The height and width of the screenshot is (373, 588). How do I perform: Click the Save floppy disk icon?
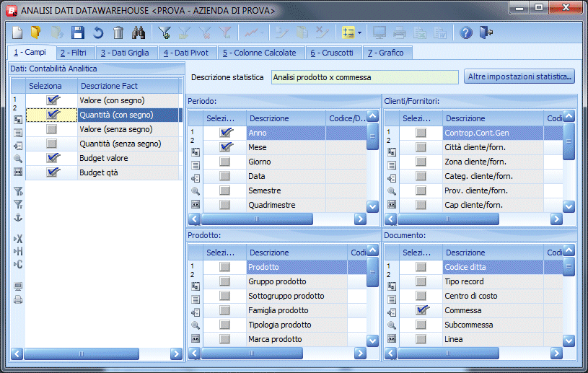(x=78, y=32)
